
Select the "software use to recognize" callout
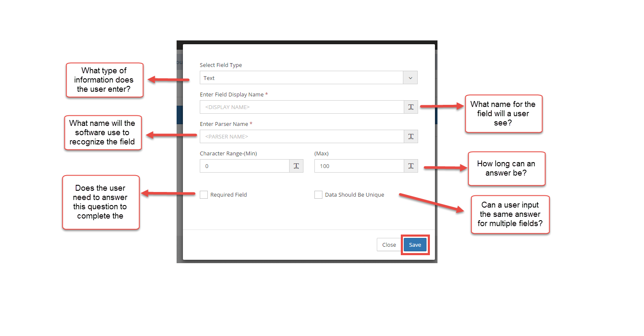click(102, 133)
